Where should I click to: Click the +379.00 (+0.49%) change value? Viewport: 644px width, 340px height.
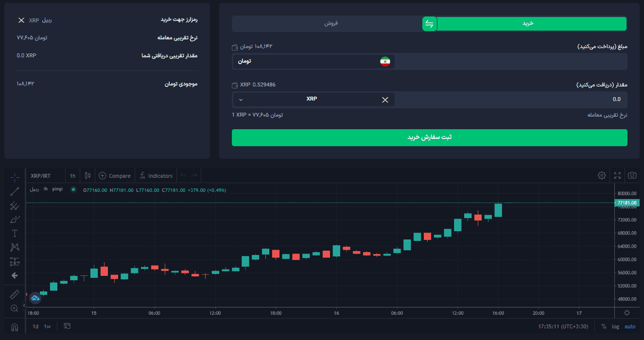[207, 190]
